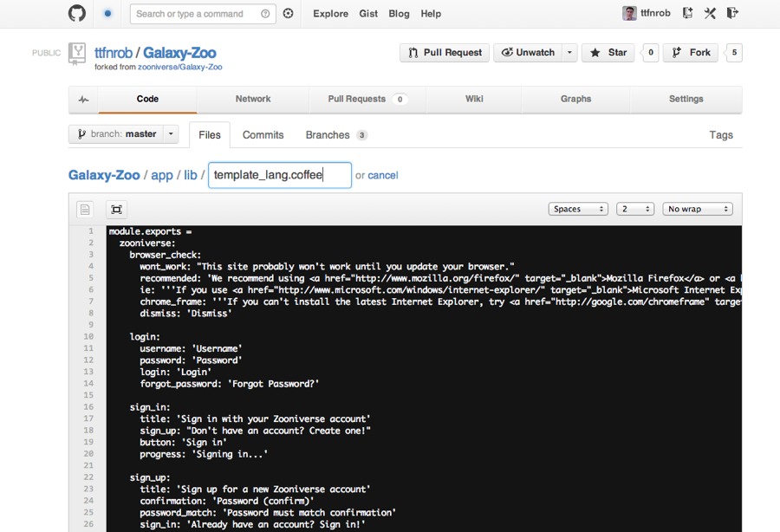Open account settings tools icon
The image size is (780, 532).
point(710,13)
